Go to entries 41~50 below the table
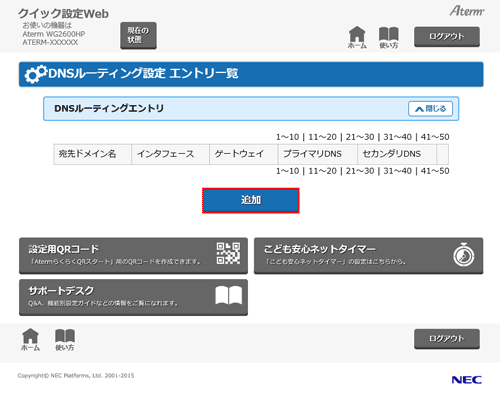Viewport: 500px width, 393px height. coord(435,171)
